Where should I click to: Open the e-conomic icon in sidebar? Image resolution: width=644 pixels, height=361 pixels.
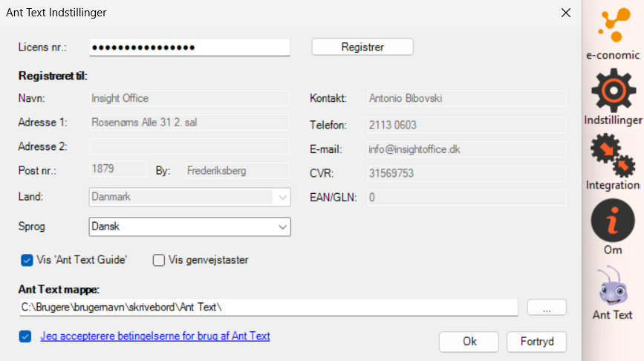pyautogui.click(x=613, y=28)
